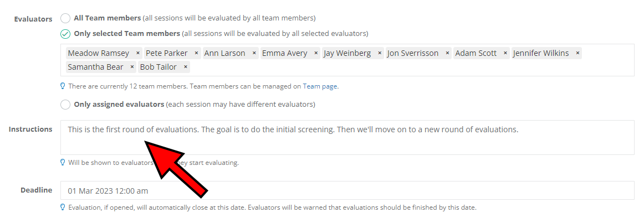
Task: Click the team members hint lightbulb icon
Action: (x=63, y=86)
